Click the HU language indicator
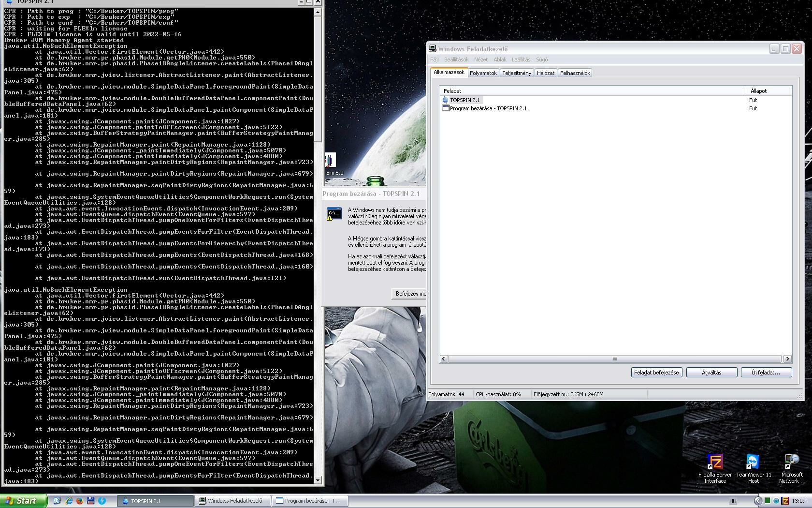Image resolution: width=812 pixels, height=508 pixels. [733, 501]
